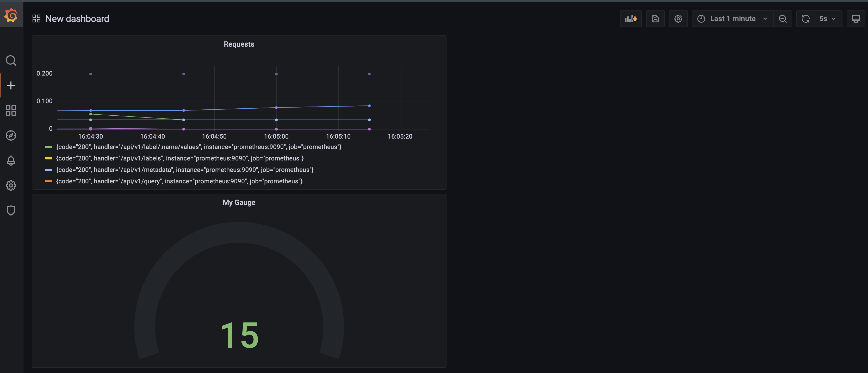Viewport: 868px width, 373px height.
Task: Open the Requests panel title menu
Action: [239, 44]
